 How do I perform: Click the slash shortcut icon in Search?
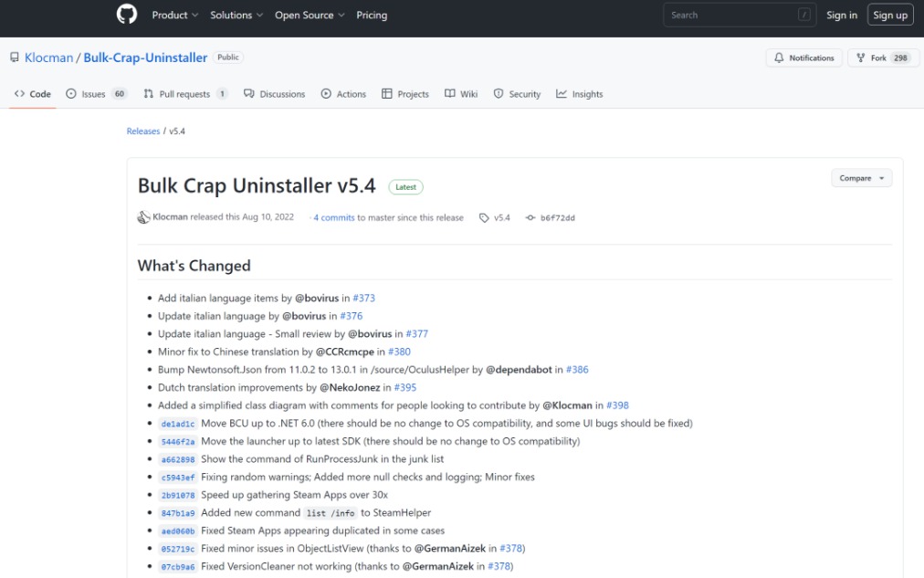(x=803, y=15)
